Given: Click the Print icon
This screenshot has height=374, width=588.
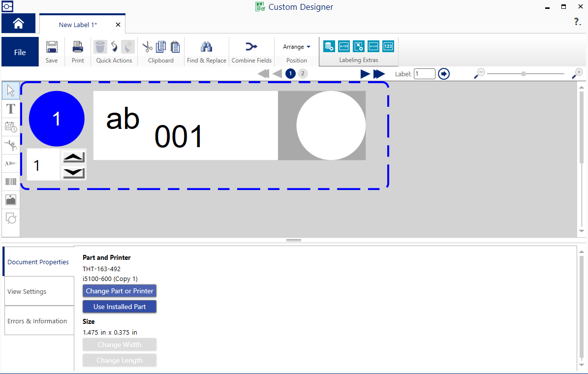Looking at the screenshot, I should 78,47.
